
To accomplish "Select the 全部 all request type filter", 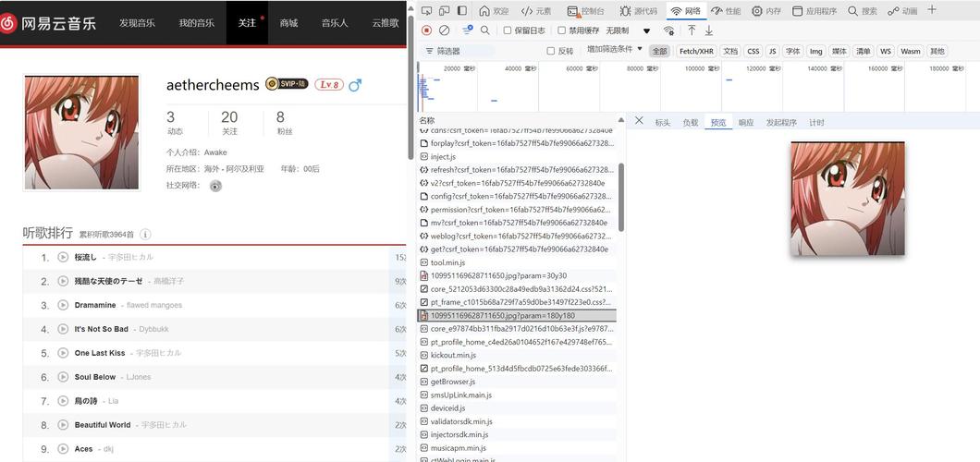I will point(660,51).
